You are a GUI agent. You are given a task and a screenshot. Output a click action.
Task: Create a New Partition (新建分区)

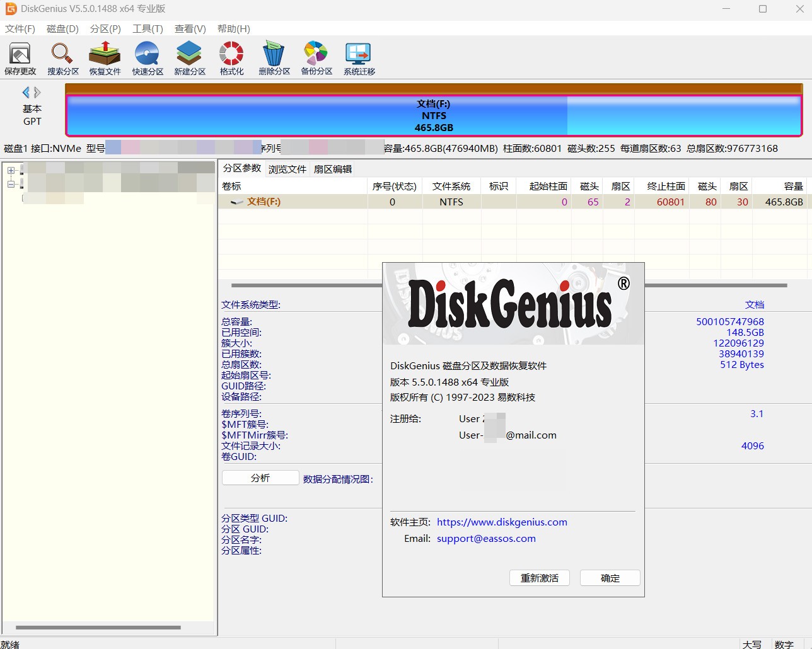190,58
